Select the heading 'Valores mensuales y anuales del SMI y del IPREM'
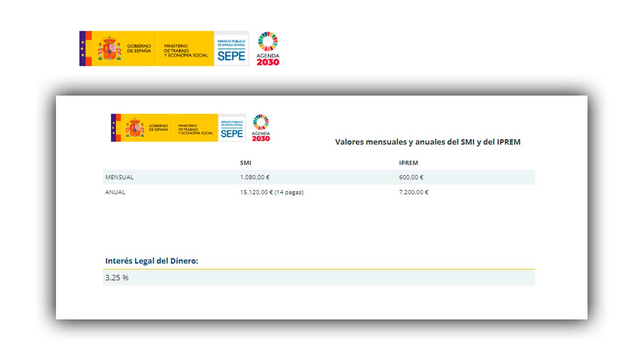This screenshot has width=644, height=362. [428, 142]
